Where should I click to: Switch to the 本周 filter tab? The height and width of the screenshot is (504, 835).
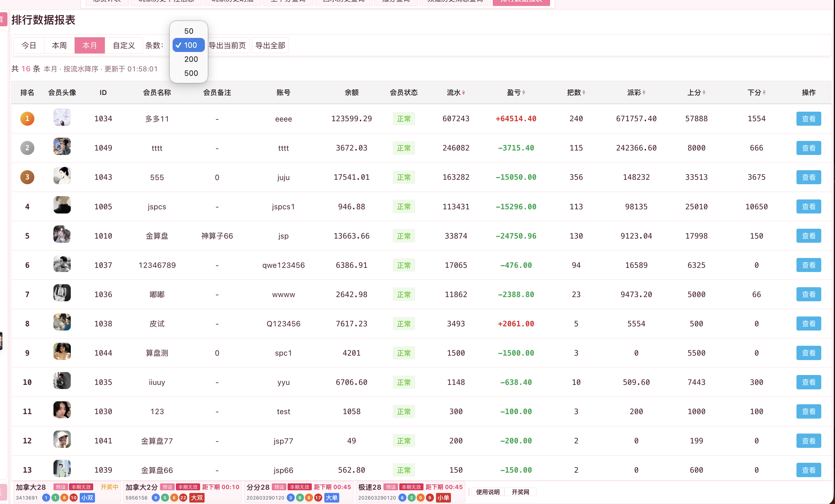59,45
